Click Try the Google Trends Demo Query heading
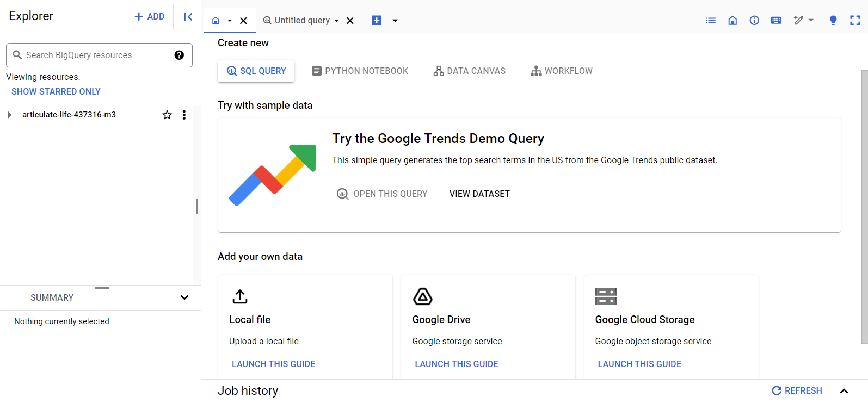This screenshot has height=403, width=868. 438,139
